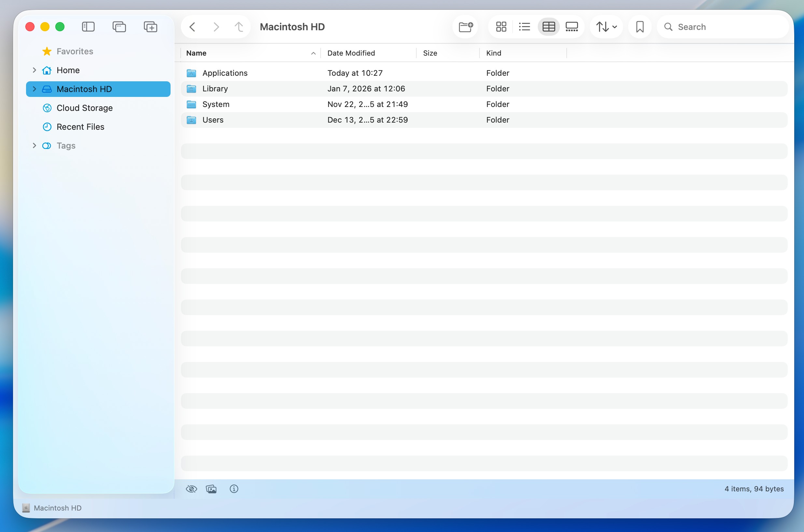Sort by Date Modified column header

[351, 53]
